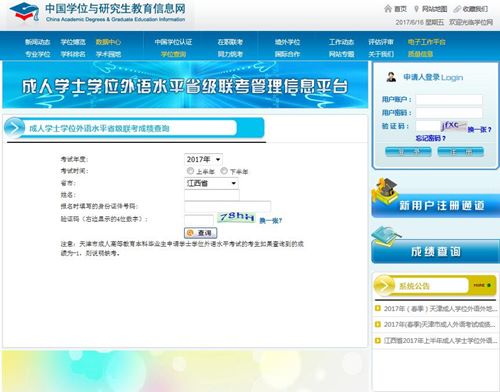Select the 下半年 radio button
Viewport: 500px width, 392px height.
224,171
